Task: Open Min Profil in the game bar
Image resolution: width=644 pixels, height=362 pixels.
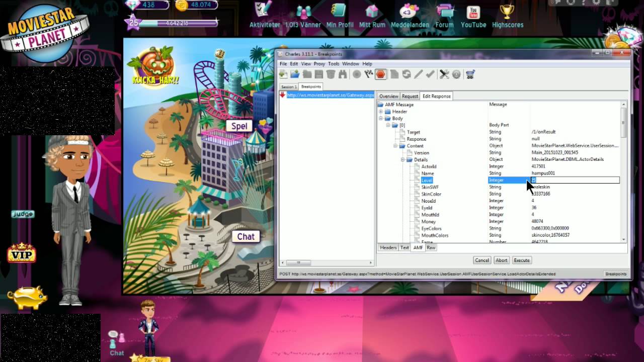Action: pos(340,15)
